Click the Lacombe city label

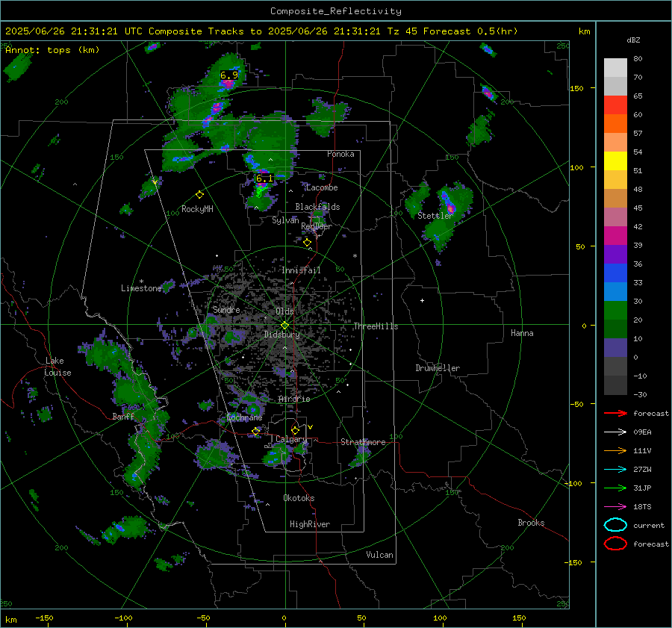click(x=322, y=187)
